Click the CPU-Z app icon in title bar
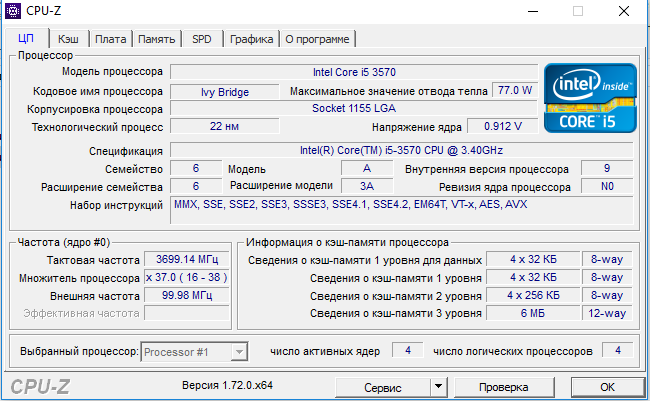Screen dimensions: 650x401 [x=12, y=11]
